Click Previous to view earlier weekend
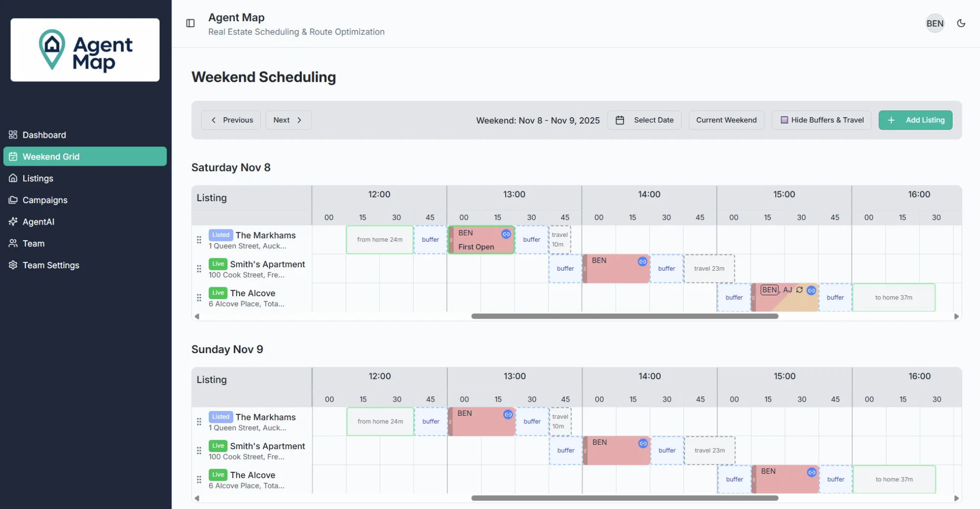 pyautogui.click(x=230, y=120)
